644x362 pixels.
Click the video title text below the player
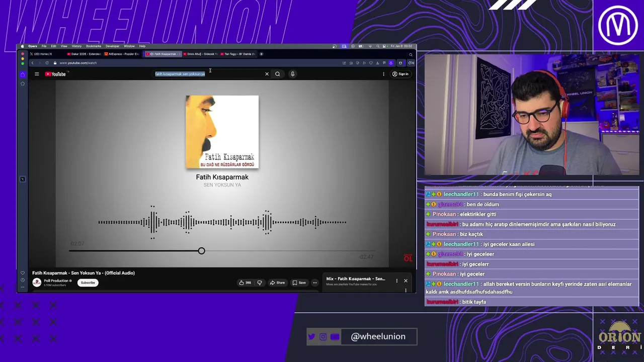84,273
